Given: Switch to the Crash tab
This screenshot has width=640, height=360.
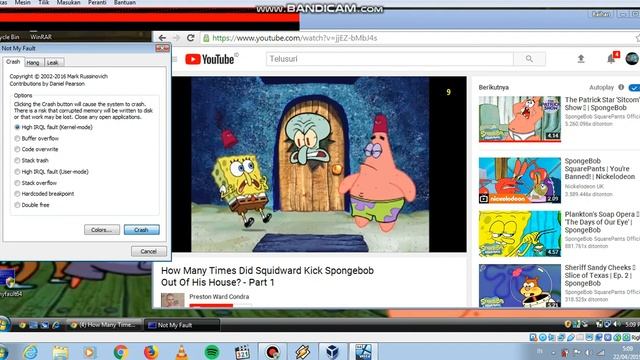Looking at the screenshot, I should tap(13, 62).
